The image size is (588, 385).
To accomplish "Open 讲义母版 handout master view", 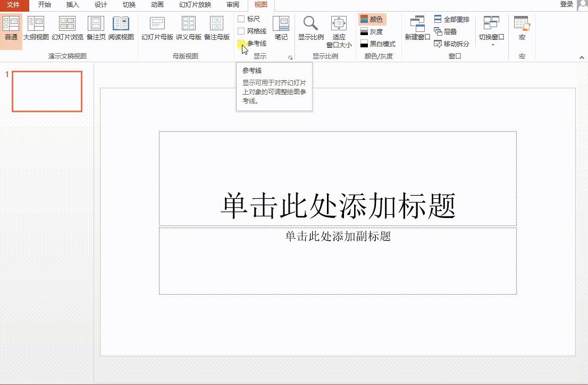I will pos(189,29).
